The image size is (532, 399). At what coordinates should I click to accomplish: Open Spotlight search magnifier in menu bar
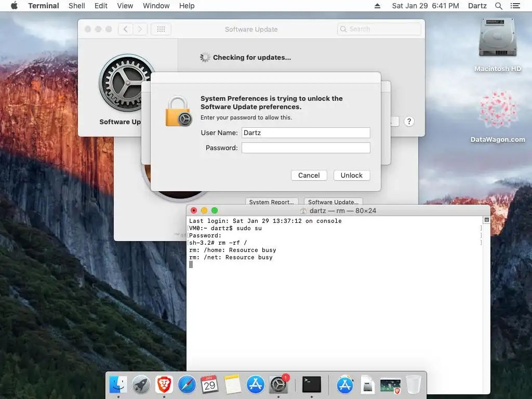coord(498,6)
